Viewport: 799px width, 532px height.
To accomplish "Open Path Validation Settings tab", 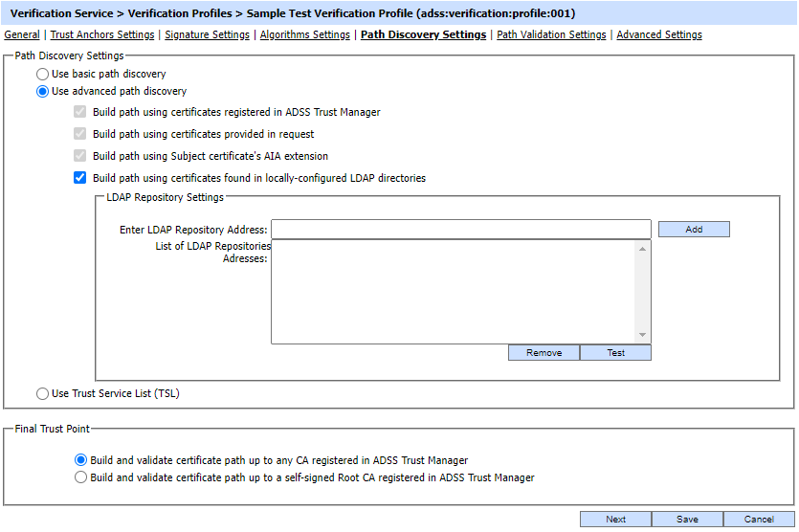I will point(551,34).
